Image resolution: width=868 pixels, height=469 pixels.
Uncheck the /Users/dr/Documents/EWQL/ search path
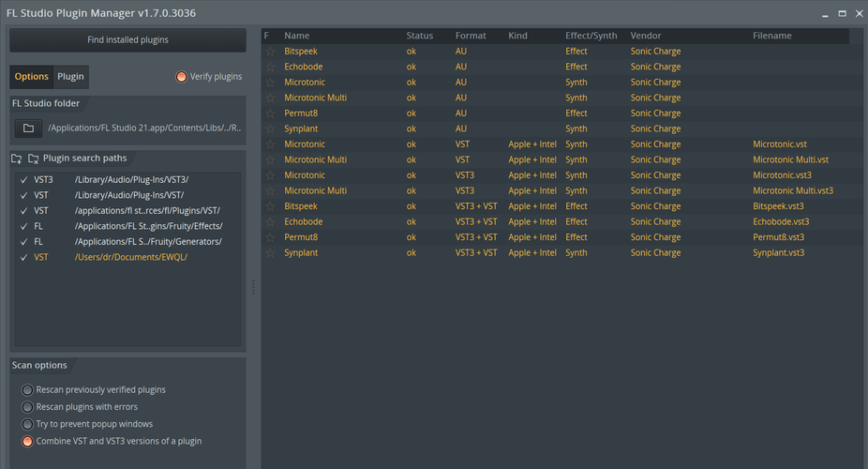tap(23, 257)
